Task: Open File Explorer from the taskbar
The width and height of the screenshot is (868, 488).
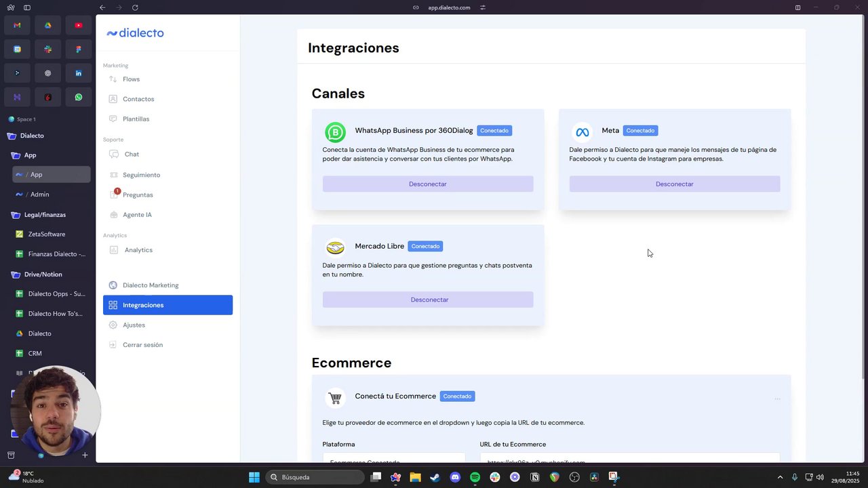Action: [415, 477]
